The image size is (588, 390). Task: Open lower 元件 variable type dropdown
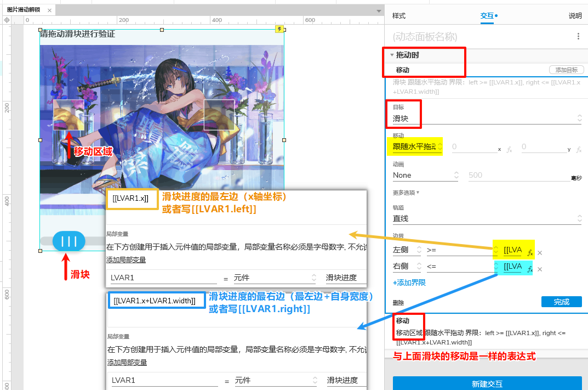[x=276, y=380]
